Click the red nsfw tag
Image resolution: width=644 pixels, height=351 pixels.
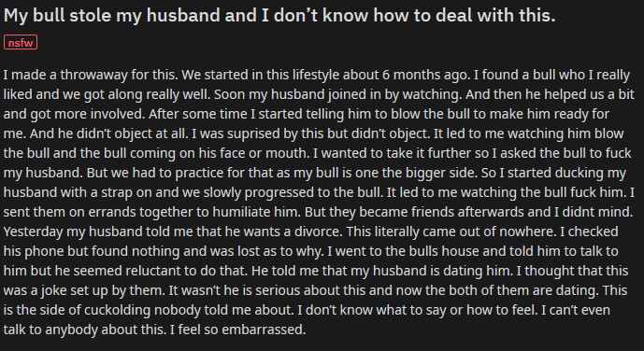(21, 43)
